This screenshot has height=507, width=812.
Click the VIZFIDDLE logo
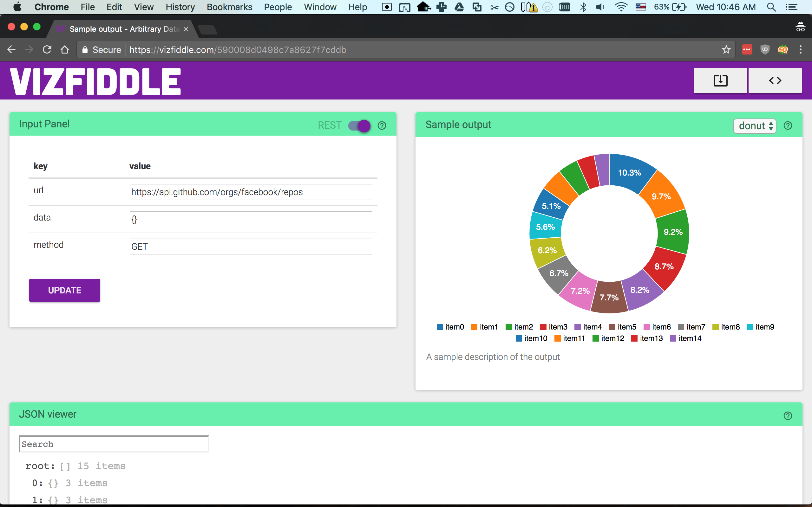click(95, 81)
